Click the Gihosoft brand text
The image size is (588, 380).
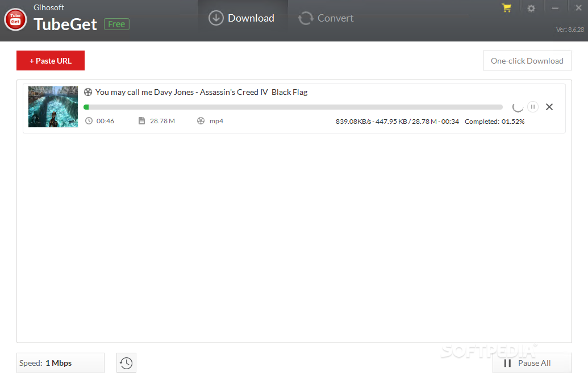(49, 7)
